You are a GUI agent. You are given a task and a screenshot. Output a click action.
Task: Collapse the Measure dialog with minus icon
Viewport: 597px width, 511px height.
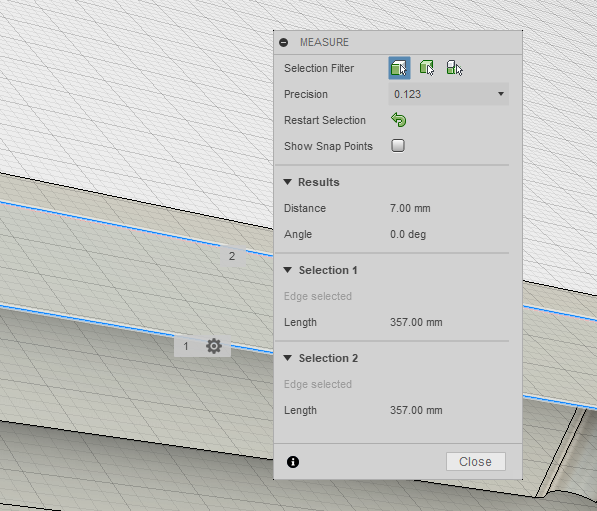(284, 42)
